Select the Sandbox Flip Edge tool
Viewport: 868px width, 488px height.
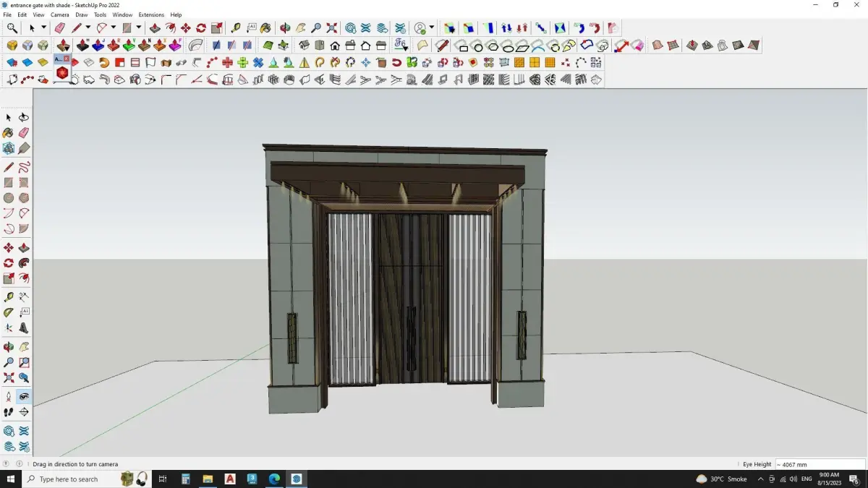tap(754, 46)
